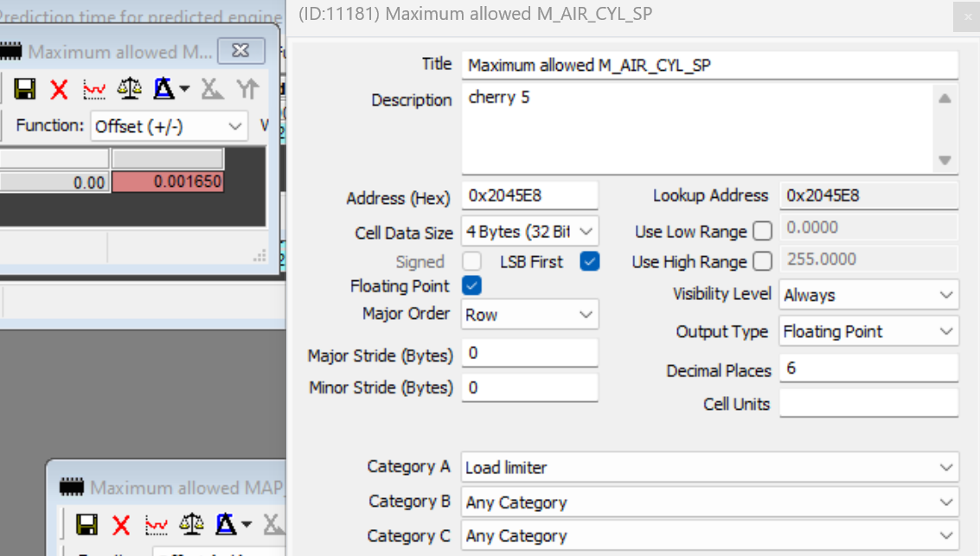Viewport: 980px width, 556px height.
Task: Open the Function Offset (+/-) dropdown
Action: pos(170,126)
